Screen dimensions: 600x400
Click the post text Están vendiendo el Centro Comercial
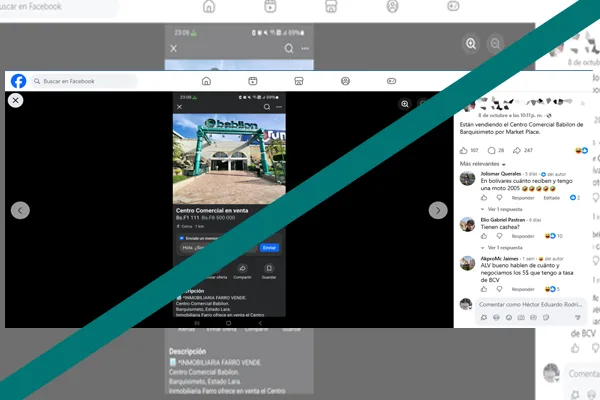tap(521, 128)
